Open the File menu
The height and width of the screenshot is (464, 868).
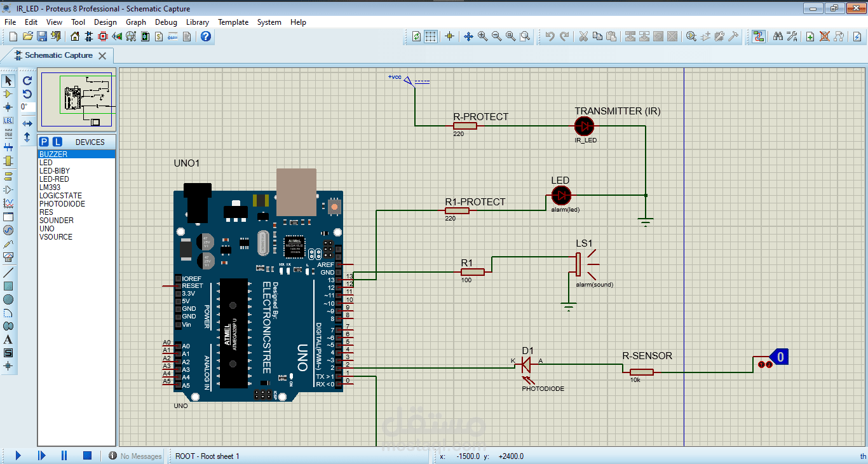(x=10, y=22)
